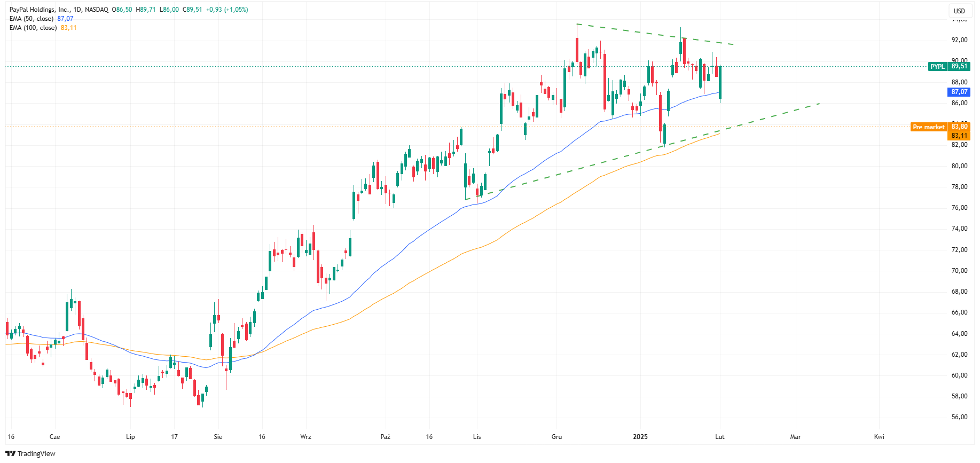Click the Cze date label
This screenshot has height=463, width=980.
click(x=54, y=437)
